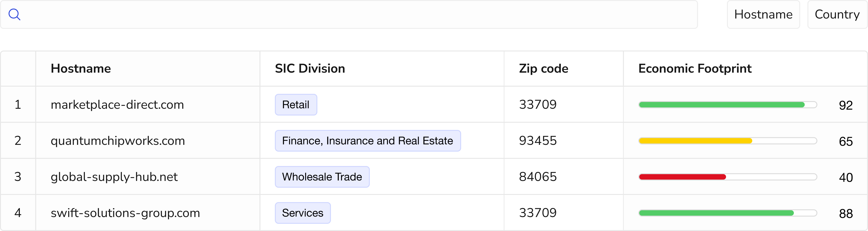Click the Finance, Insurance and Real Estate tag
The width and height of the screenshot is (868, 231).
coord(368,141)
